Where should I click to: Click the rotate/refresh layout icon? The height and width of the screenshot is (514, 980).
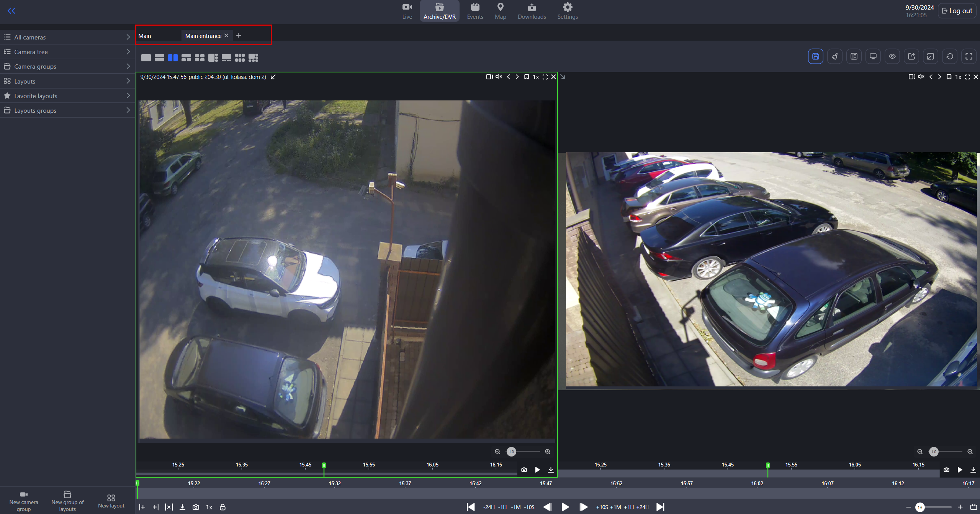click(x=949, y=56)
